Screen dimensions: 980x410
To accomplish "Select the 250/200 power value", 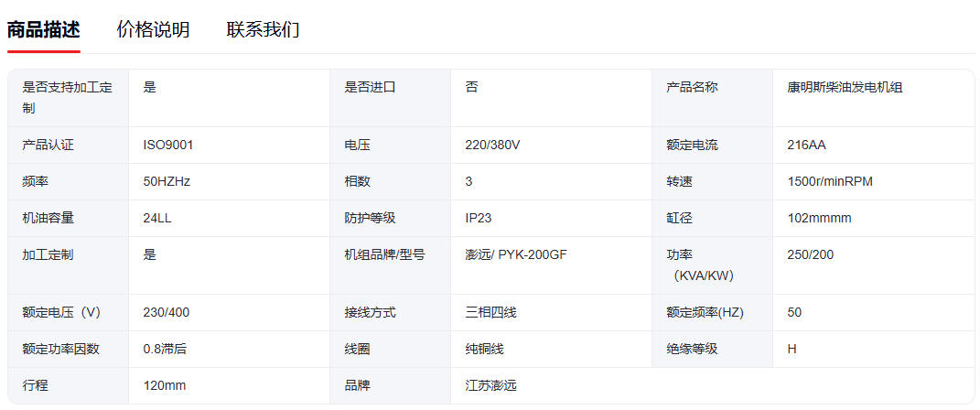I will [810, 254].
